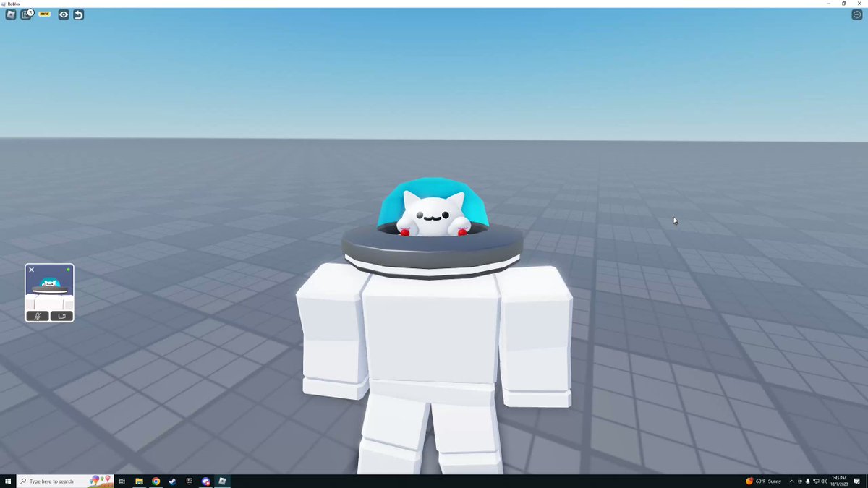The image size is (868, 488).
Task: Open Epic Games Launcher from the taskbar
Action: coord(189,481)
